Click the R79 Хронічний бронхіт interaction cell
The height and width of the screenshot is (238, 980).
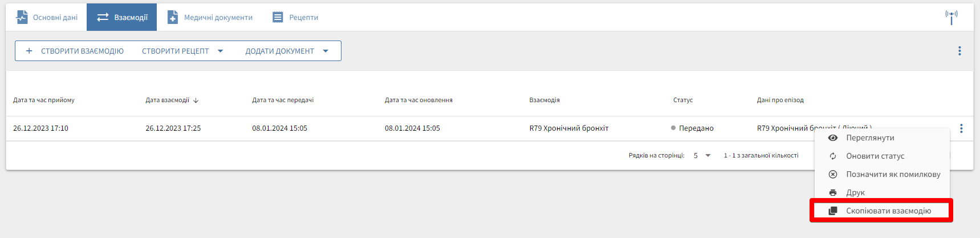pos(568,128)
